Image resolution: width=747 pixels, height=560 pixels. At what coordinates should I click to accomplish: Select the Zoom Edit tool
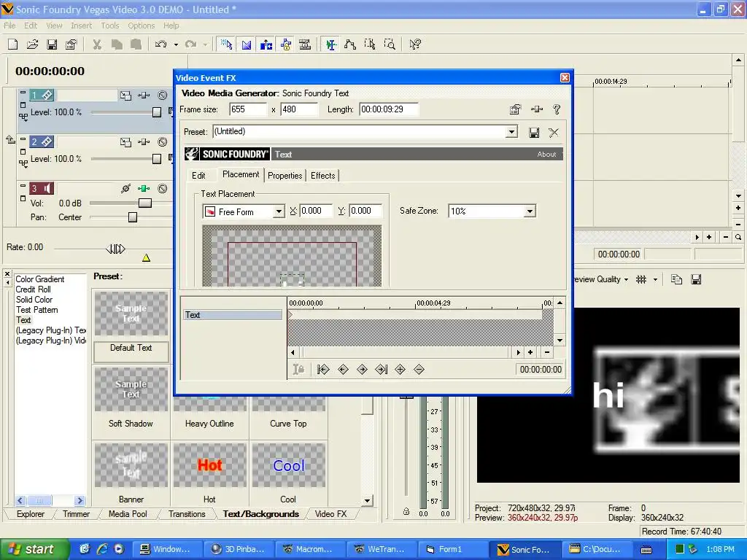click(390, 44)
